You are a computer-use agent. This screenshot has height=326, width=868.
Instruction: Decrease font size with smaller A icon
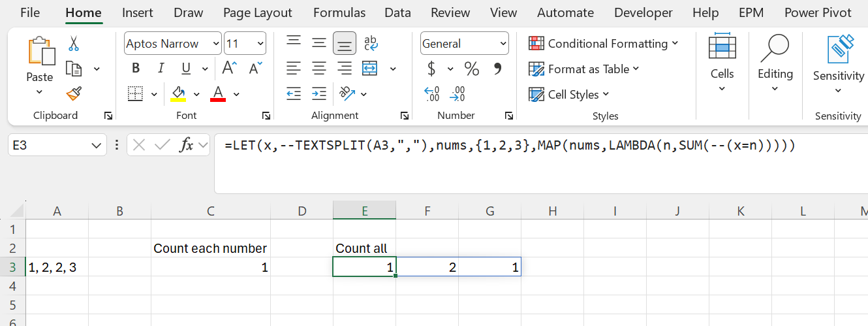tap(255, 68)
